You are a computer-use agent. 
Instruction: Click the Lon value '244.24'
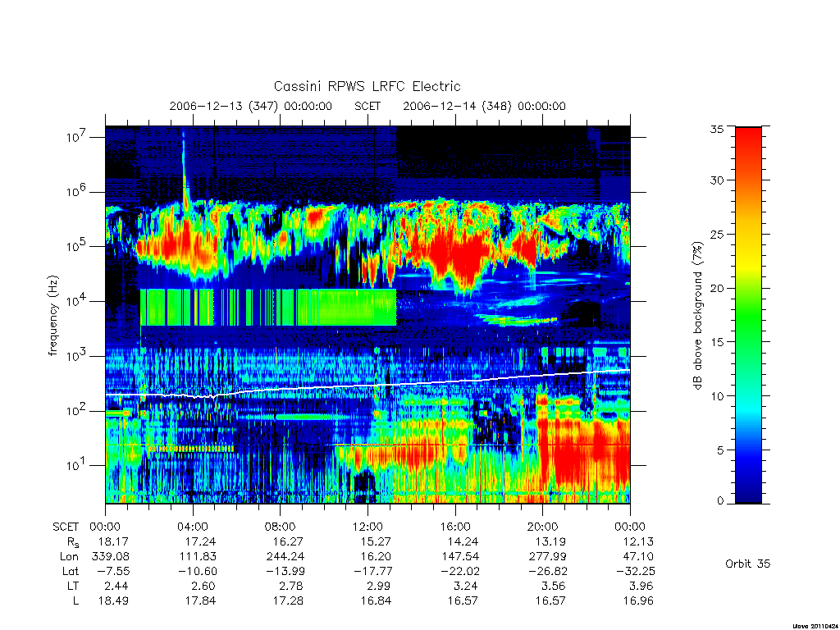click(285, 557)
